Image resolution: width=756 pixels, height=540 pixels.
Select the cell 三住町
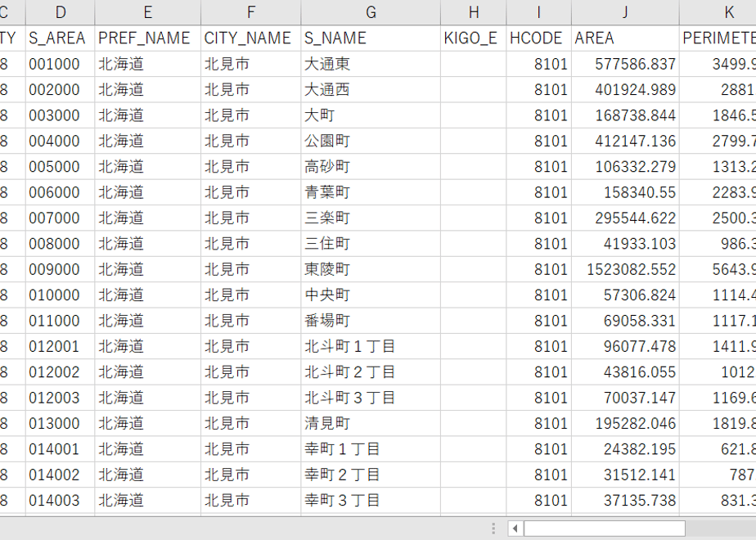click(371, 244)
